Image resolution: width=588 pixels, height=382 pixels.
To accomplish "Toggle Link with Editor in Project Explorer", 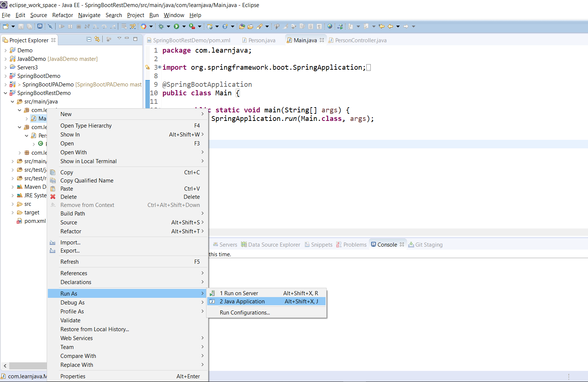I will click(x=97, y=39).
